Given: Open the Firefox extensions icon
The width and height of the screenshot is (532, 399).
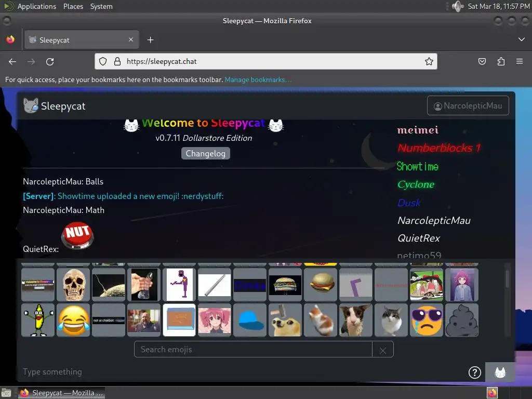Looking at the screenshot, I should pyautogui.click(x=501, y=61).
